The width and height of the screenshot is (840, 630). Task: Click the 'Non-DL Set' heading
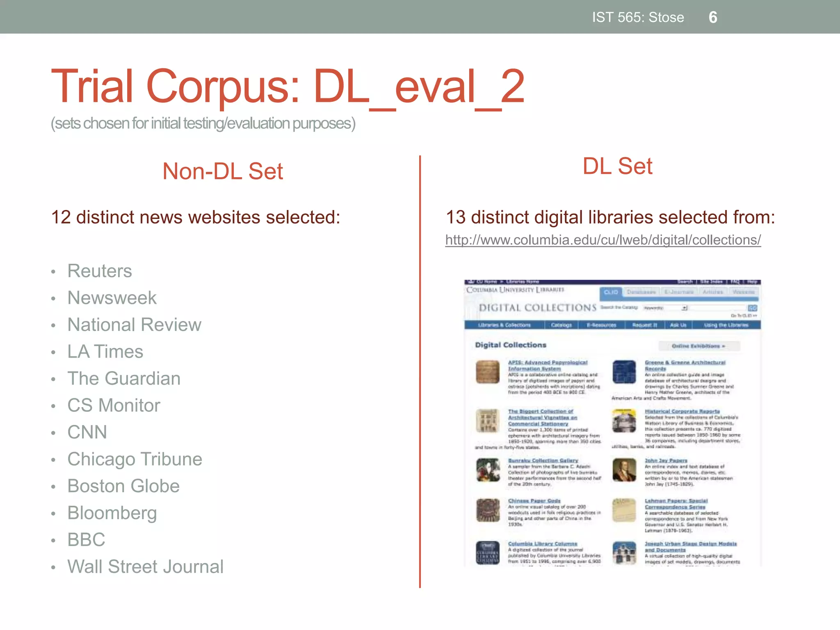click(223, 171)
